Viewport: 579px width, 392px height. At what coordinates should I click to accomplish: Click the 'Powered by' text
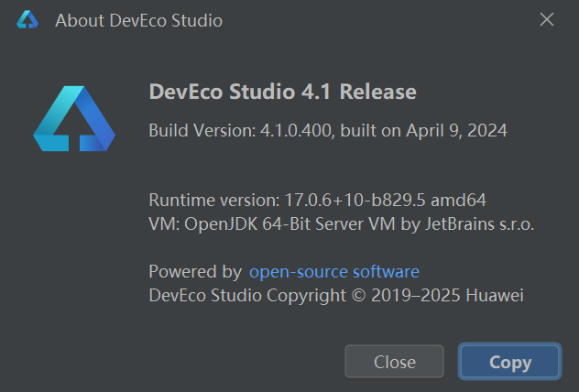(195, 272)
